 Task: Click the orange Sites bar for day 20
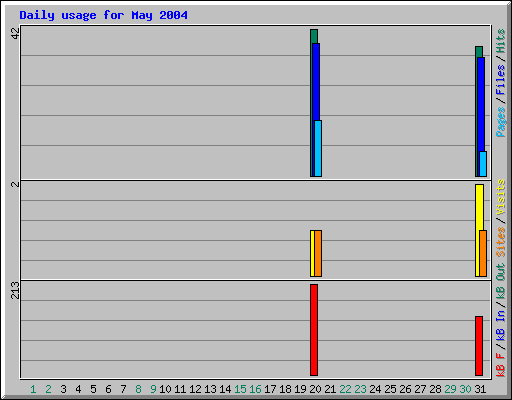[x=318, y=253]
